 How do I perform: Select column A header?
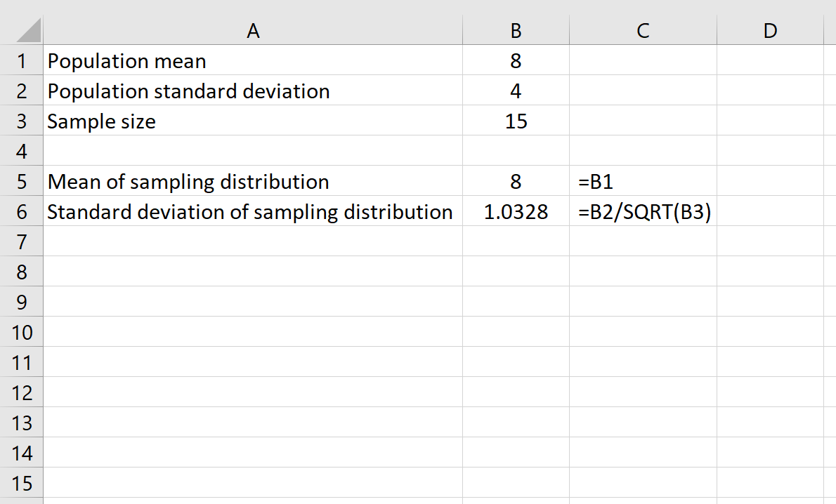pyautogui.click(x=253, y=30)
